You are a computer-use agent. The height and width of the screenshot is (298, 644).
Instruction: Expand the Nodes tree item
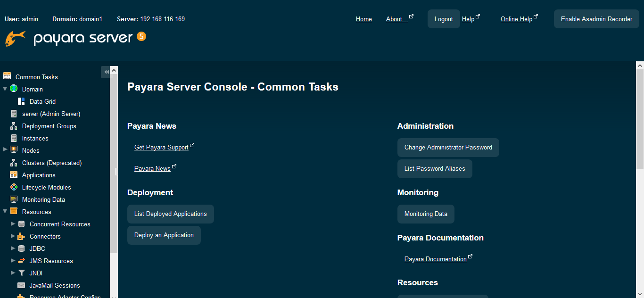tap(5, 150)
